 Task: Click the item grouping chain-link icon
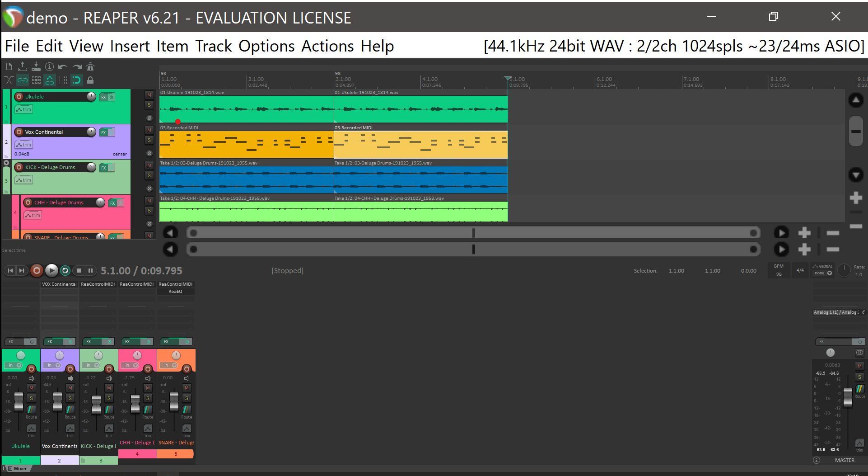[x=23, y=80]
